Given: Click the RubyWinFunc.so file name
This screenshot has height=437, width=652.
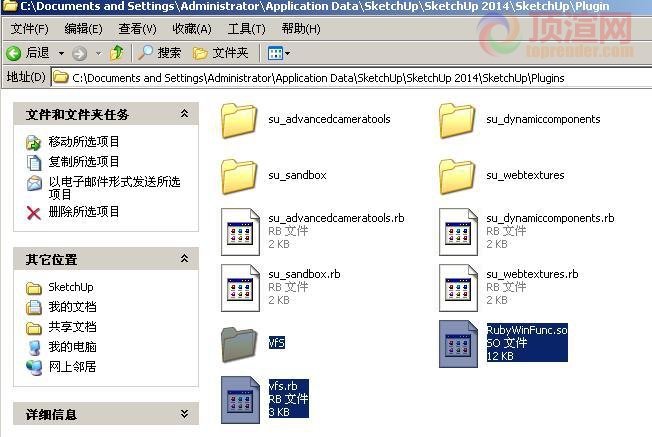Looking at the screenshot, I should [x=527, y=330].
